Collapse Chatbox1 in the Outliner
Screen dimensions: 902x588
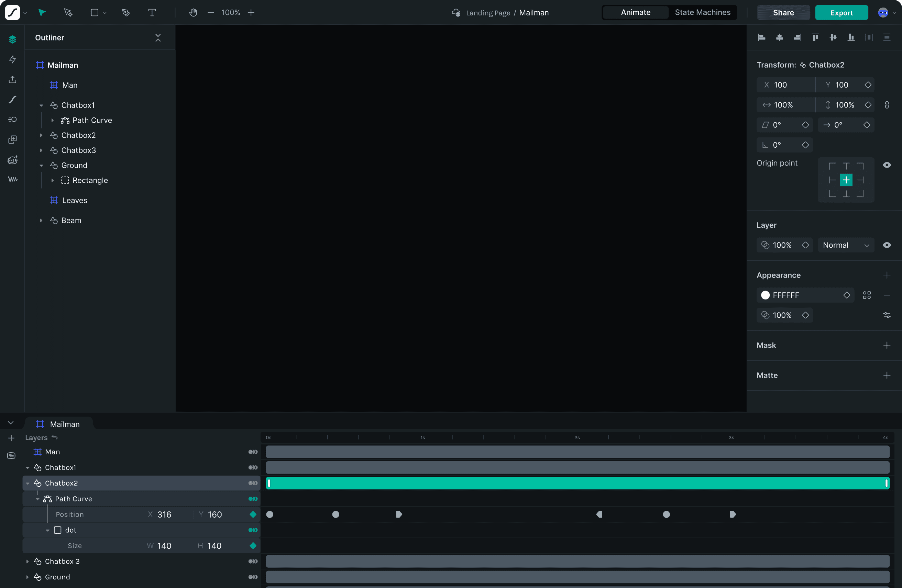(41, 105)
